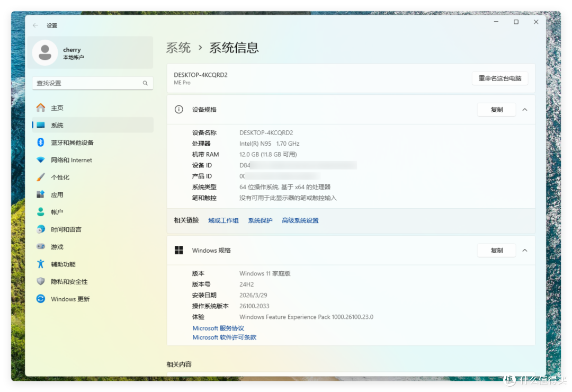Click the shield icon beside 隐私和安全性
Screen dimensions: 572x392
tap(40, 281)
